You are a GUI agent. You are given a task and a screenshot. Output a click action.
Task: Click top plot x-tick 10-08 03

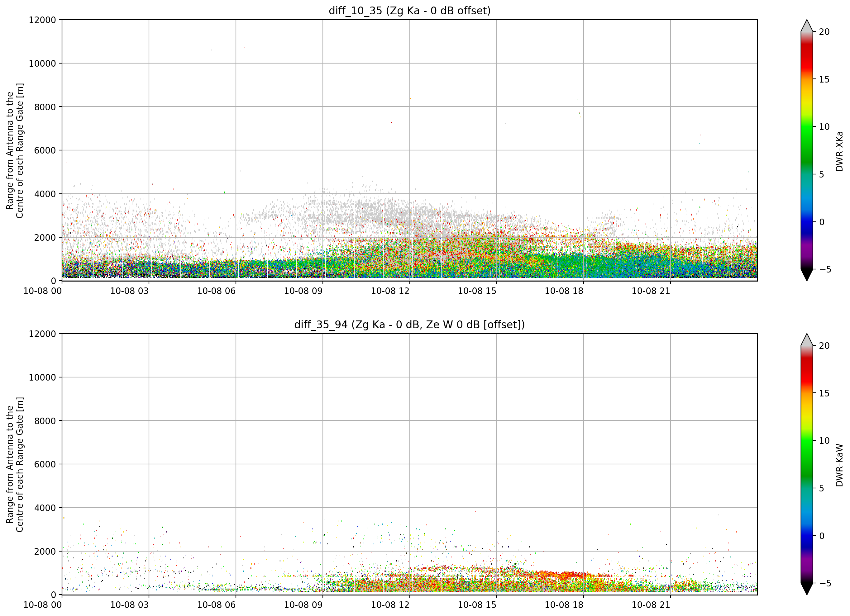click(129, 291)
